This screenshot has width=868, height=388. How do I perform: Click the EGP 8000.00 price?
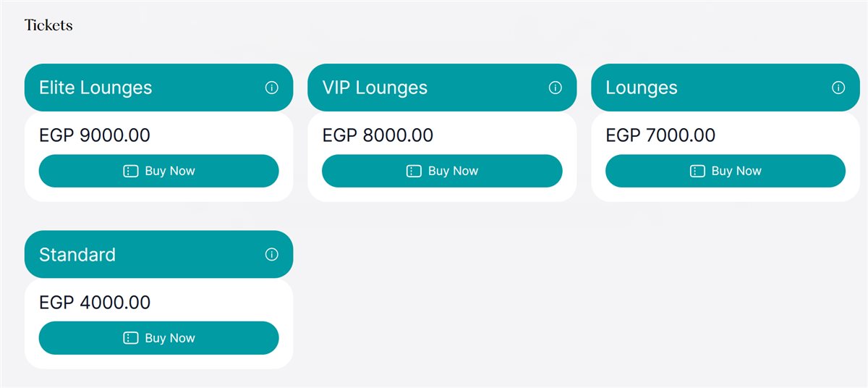click(378, 135)
